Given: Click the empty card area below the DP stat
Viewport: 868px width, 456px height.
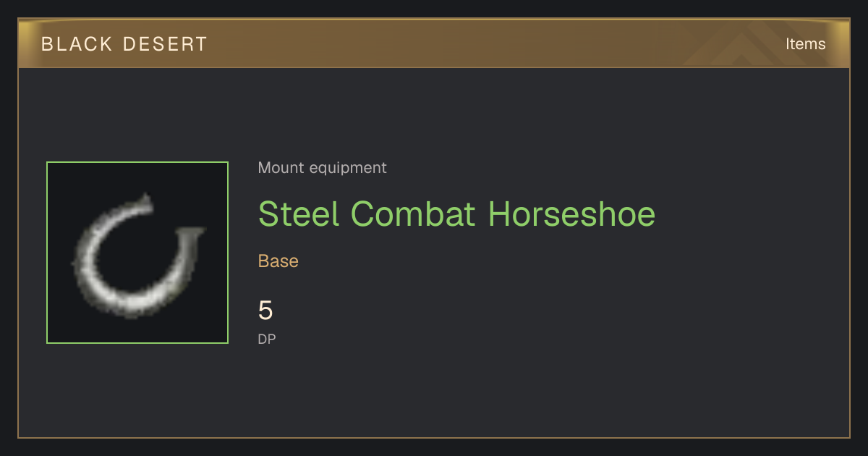Looking at the screenshot, I should [x=434, y=391].
